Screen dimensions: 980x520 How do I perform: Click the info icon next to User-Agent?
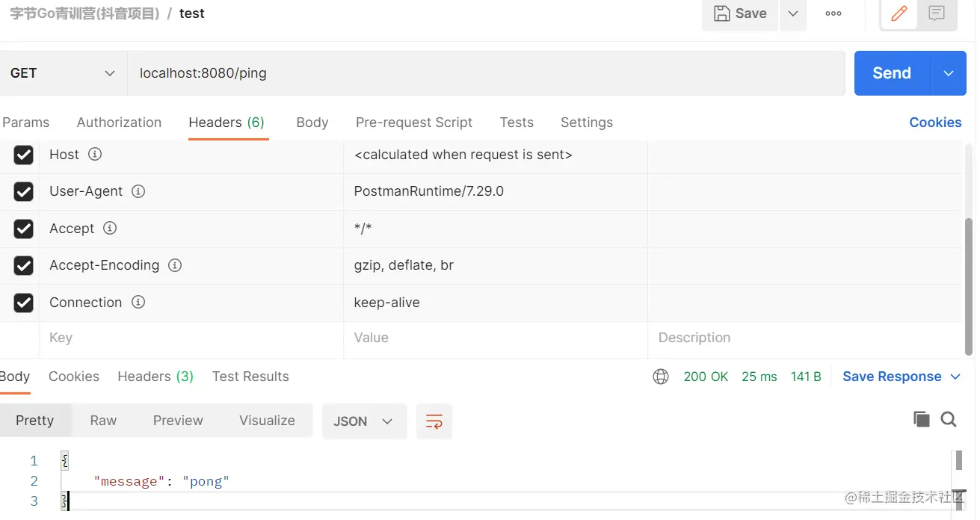pos(138,191)
